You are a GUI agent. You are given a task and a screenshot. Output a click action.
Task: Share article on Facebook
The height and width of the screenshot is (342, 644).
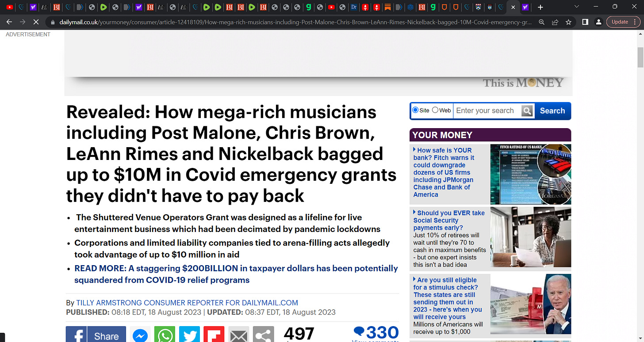coord(96,334)
